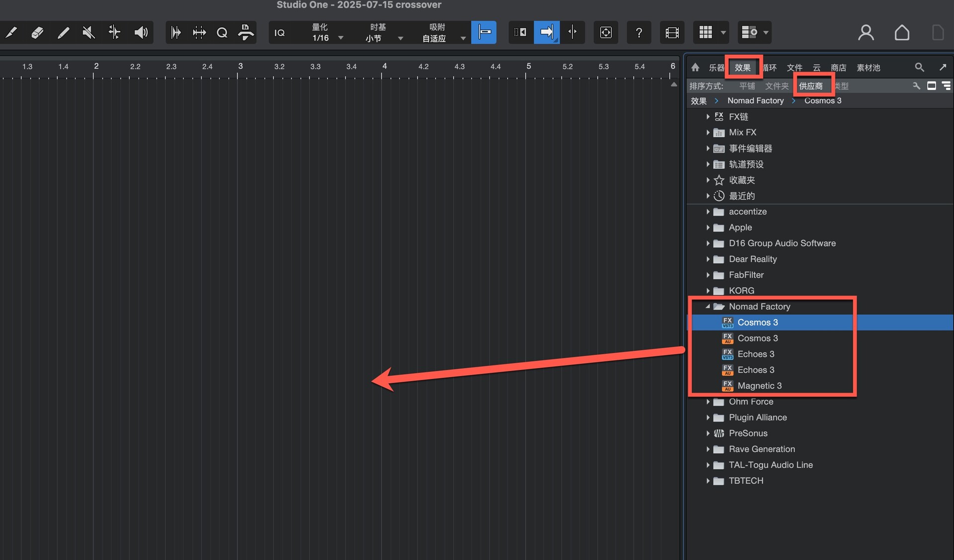Open the browser wrench settings icon
Image resolution: width=954 pixels, height=560 pixels.
916,86
